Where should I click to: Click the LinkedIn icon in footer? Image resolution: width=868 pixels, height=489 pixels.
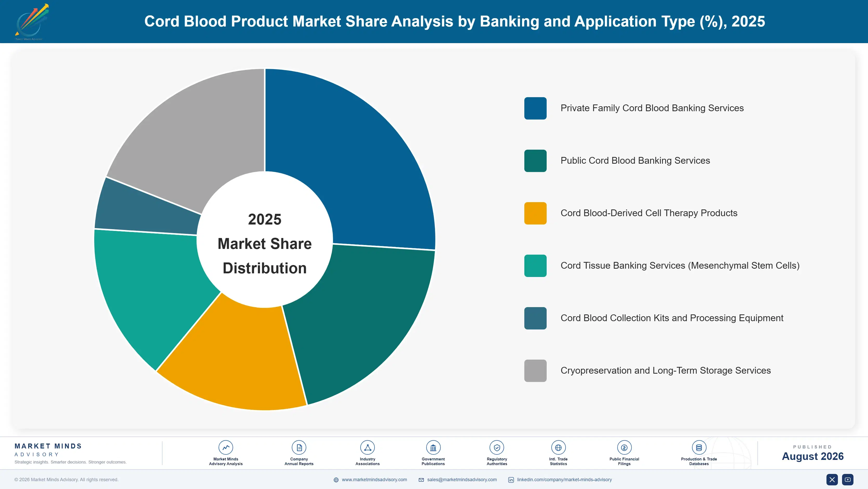[x=511, y=480]
